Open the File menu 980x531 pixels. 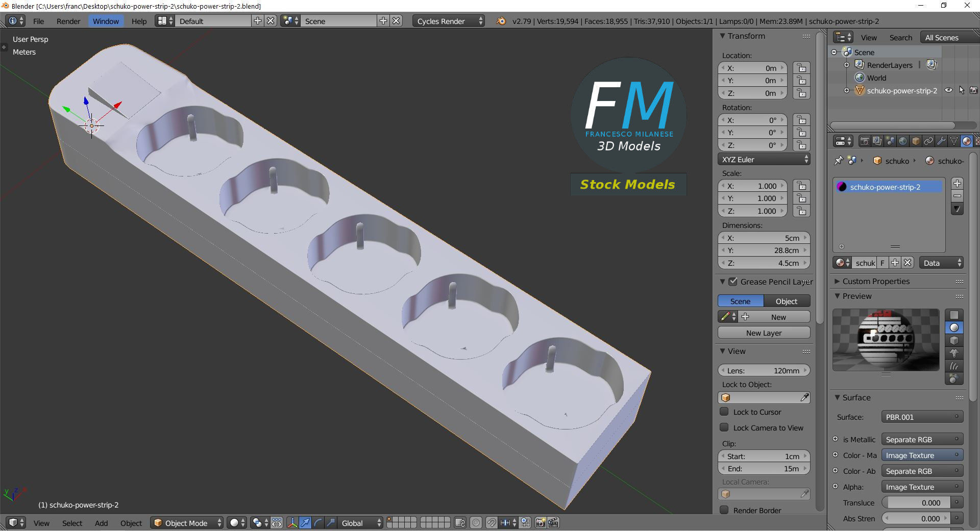click(x=38, y=21)
